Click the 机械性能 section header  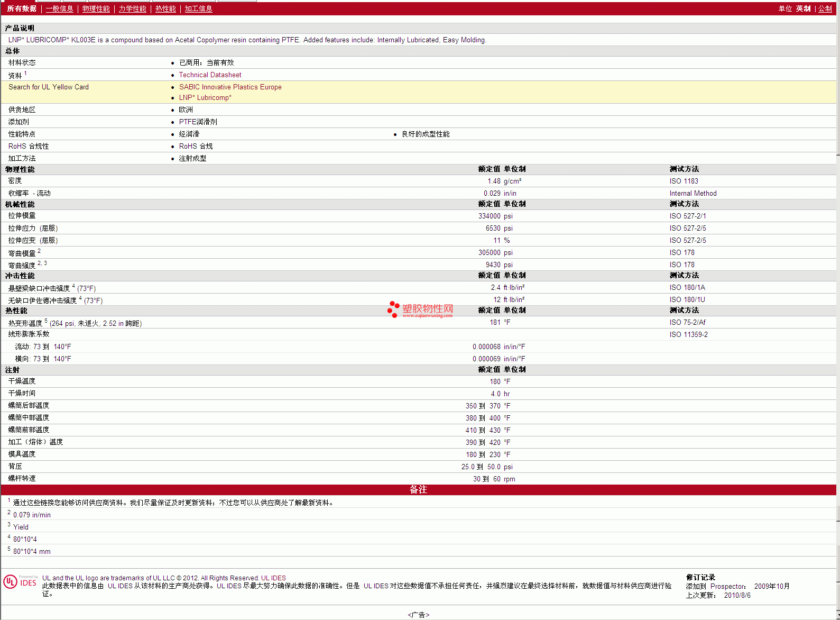click(x=20, y=205)
